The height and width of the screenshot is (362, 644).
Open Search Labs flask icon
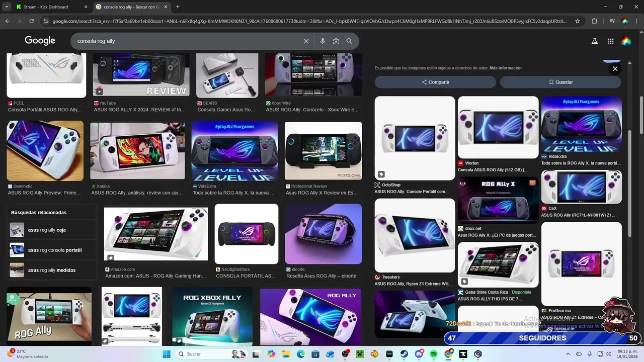coord(594,41)
